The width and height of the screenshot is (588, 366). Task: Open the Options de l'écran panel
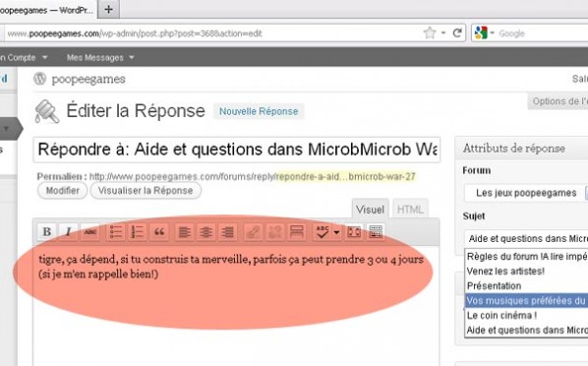[x=559, y=101]
